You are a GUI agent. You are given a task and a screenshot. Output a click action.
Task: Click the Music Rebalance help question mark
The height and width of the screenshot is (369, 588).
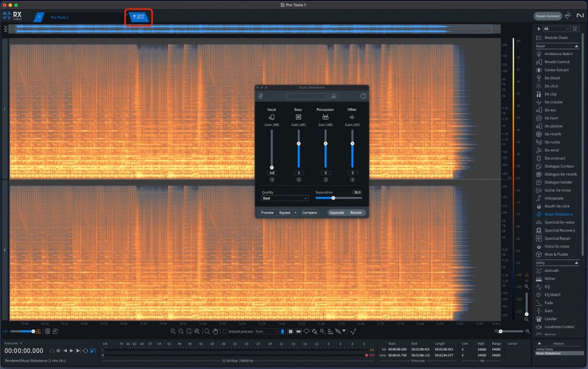362,95
